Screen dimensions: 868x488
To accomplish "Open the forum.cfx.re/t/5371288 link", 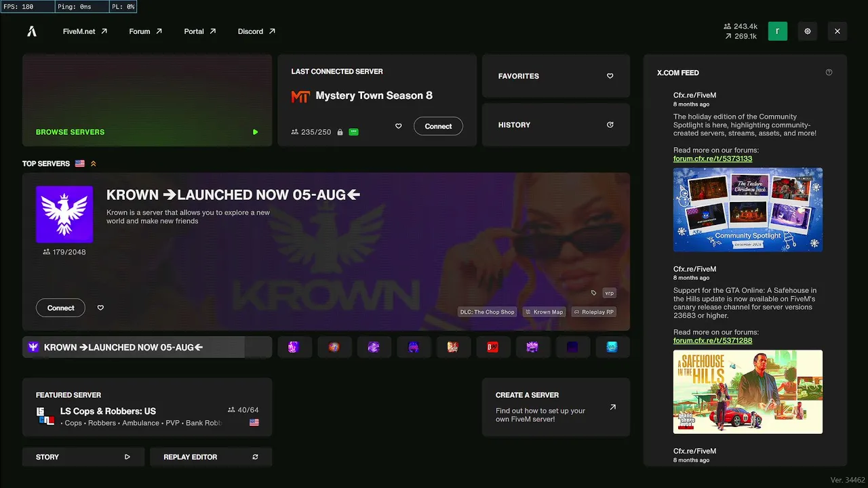I will click(x=713, y=340).
